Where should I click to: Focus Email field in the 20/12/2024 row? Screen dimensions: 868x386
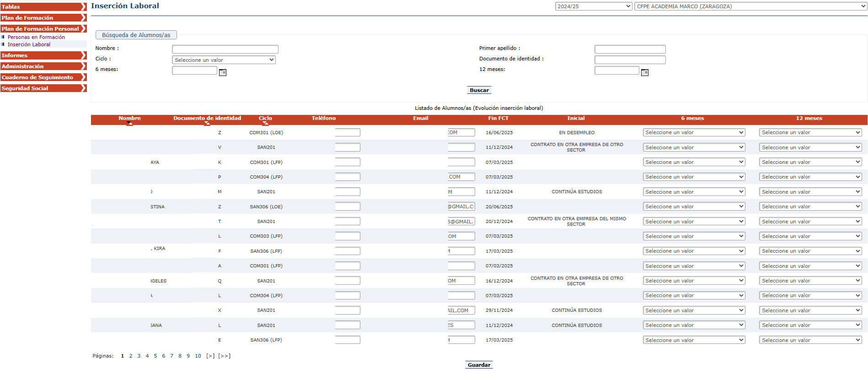coord(461,222)
